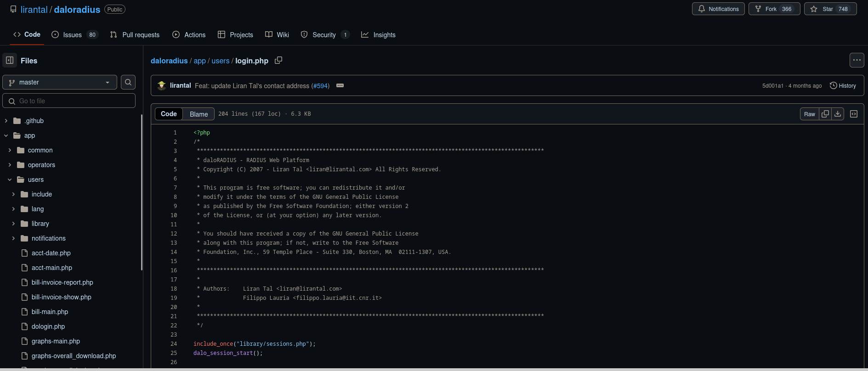
Task: Click the file tree scrollbar
Action: click(142, 193)
